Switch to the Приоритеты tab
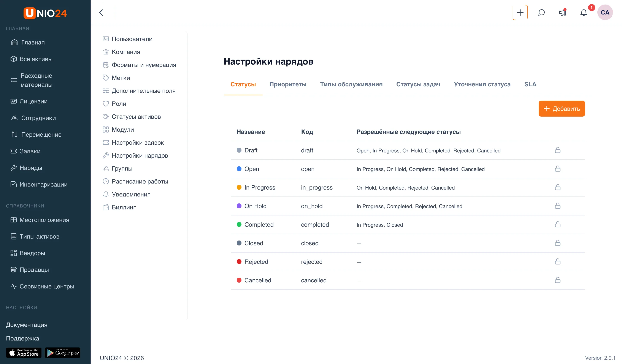The width and height of the screenshot is (622, 364). pyautogui.click(x=288, y=84)
